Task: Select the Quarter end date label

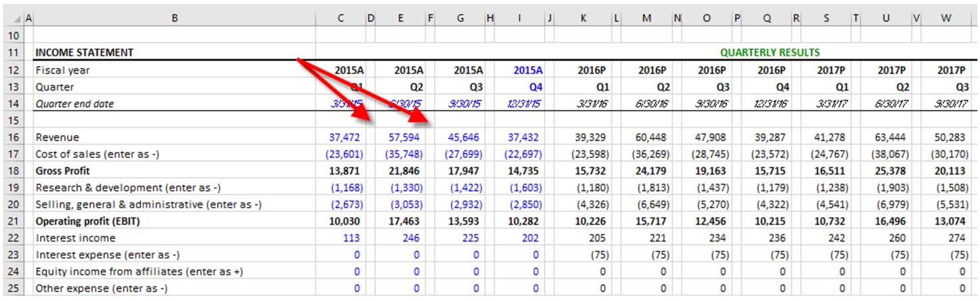Action: point(75,103)
